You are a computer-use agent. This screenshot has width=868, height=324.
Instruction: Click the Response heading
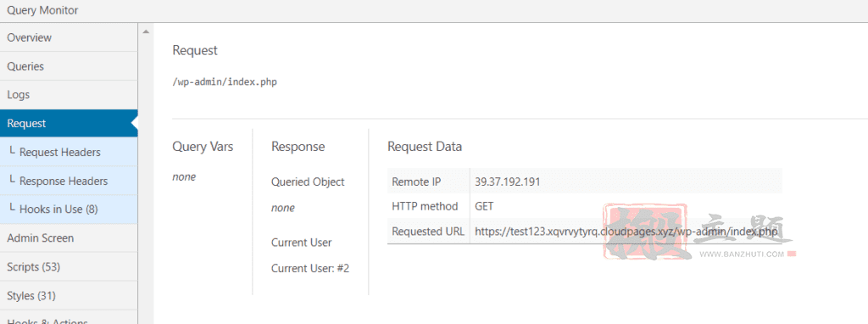(x=298, y=147)
